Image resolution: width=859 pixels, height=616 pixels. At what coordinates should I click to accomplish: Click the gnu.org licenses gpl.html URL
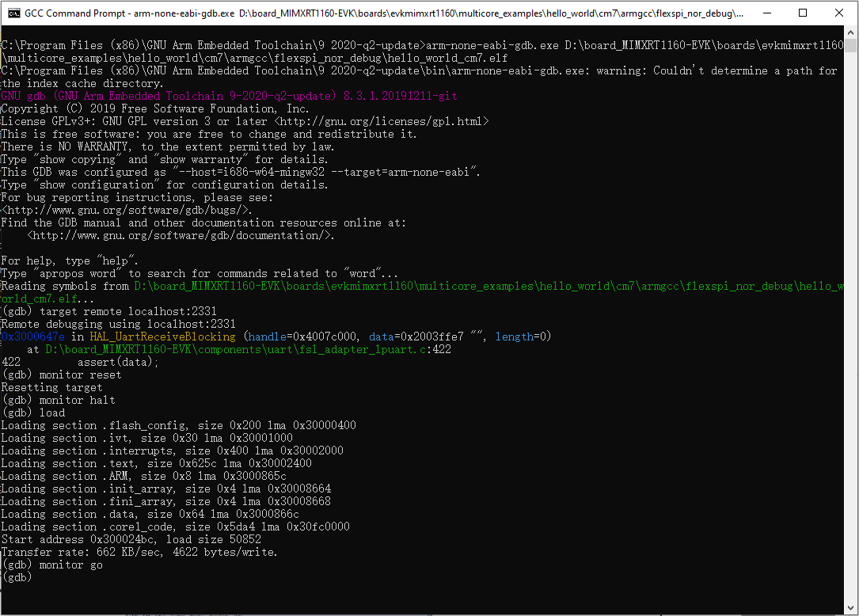(382, 121)
